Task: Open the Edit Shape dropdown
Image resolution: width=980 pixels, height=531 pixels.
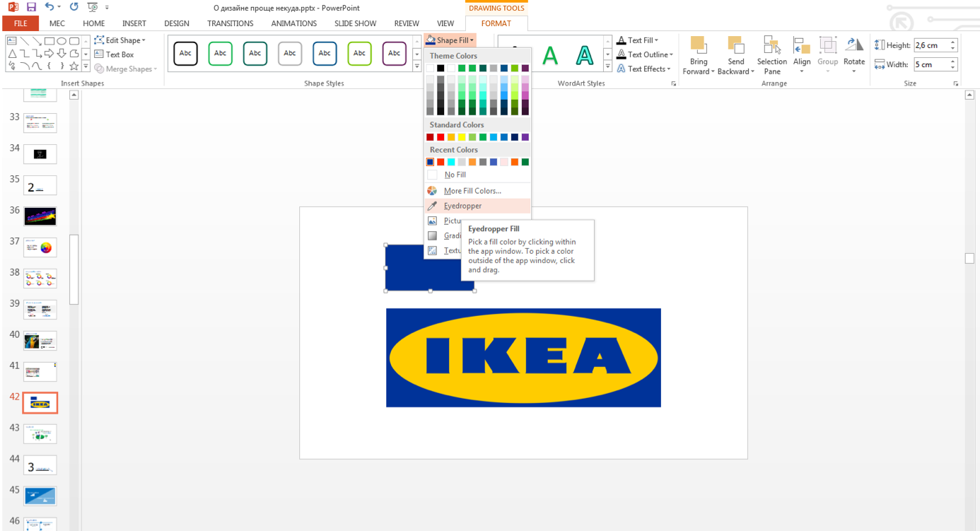Action: (x=119, y=40)
